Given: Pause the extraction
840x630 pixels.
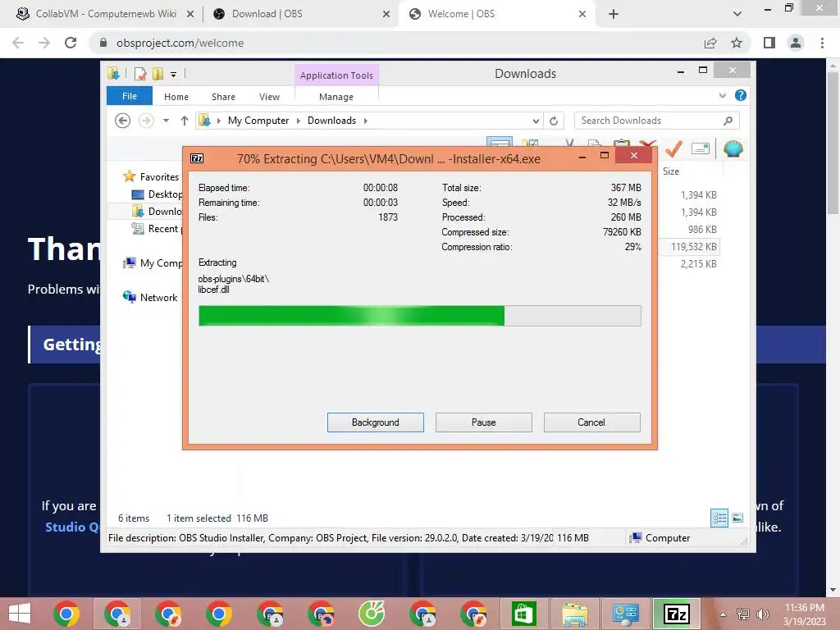Looking at the screenshot, I should click(x=484, y=422).
